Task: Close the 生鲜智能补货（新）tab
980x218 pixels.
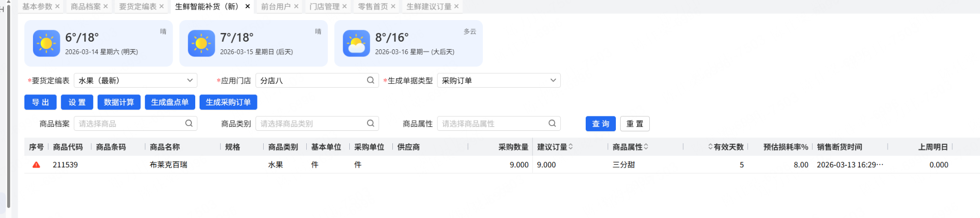Action: [247, 6]
